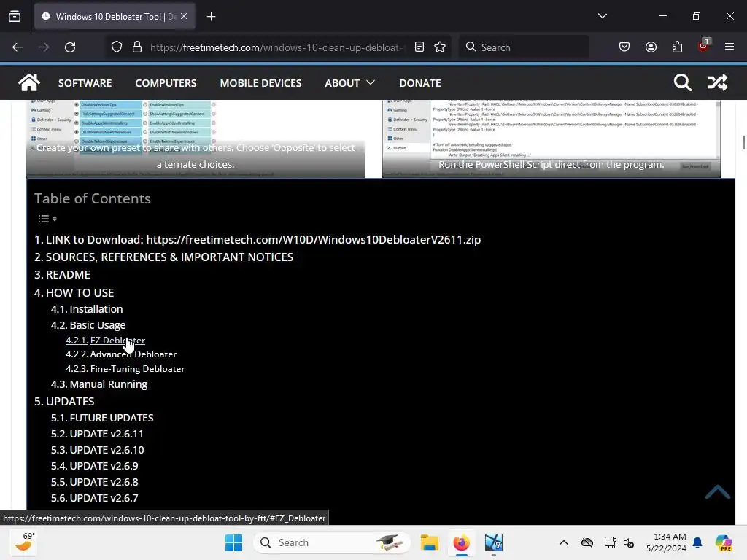This screenshot has height=560, width=747.
Task: Go back with the browser back arrow
Action: pyautogui.click(x=18, y=47)
